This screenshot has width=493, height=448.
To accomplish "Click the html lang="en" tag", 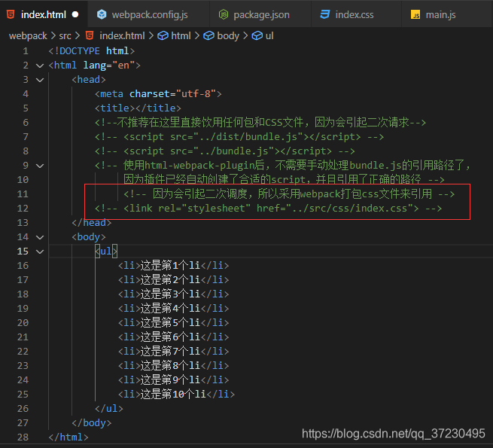I will (x=94, y=66).
